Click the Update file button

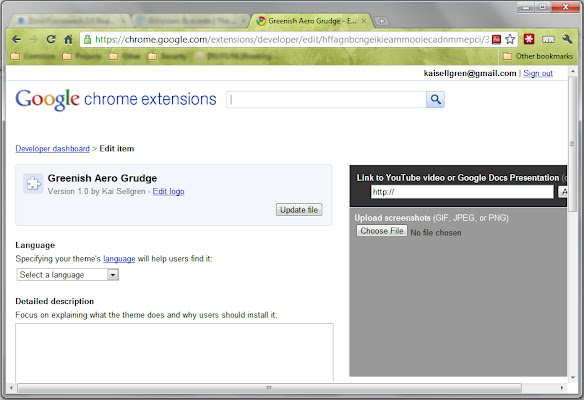pos(299,210)
